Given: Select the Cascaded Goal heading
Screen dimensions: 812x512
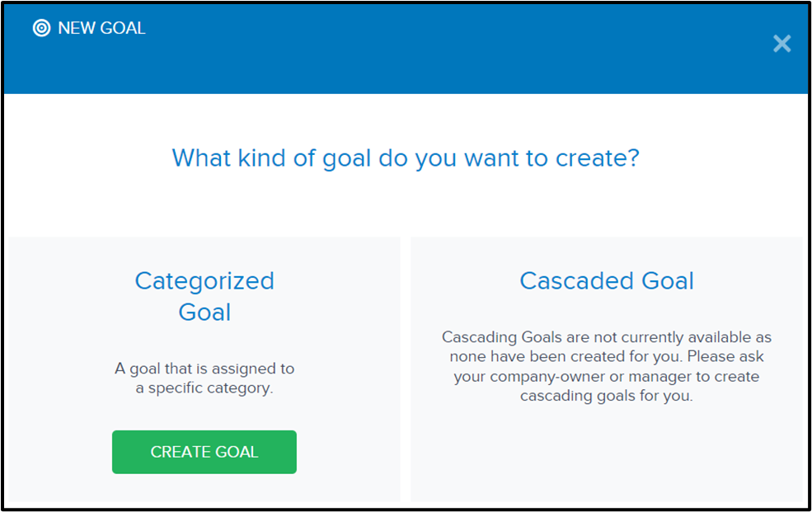Looking at the screenshot, I should (x=607, y=281).
